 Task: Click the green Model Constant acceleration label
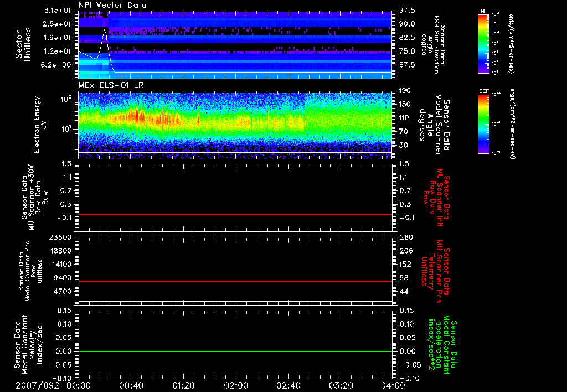point(443,345)
